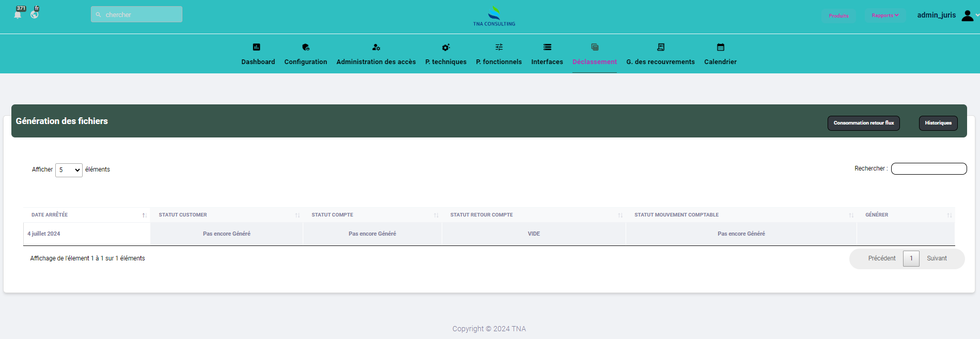The width and height of the screenshot is (980, 339).
Task: Go to the Suivant page
Action: pos(937,258)
